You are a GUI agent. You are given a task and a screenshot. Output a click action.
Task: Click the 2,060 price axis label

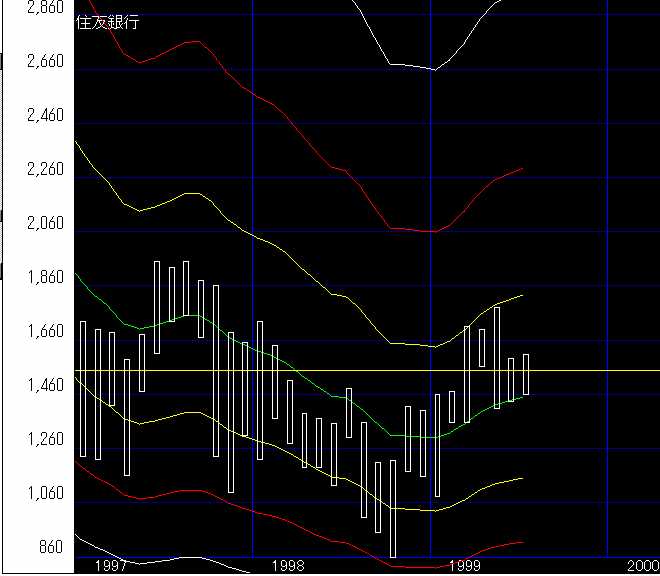click(x=44, y=223)
